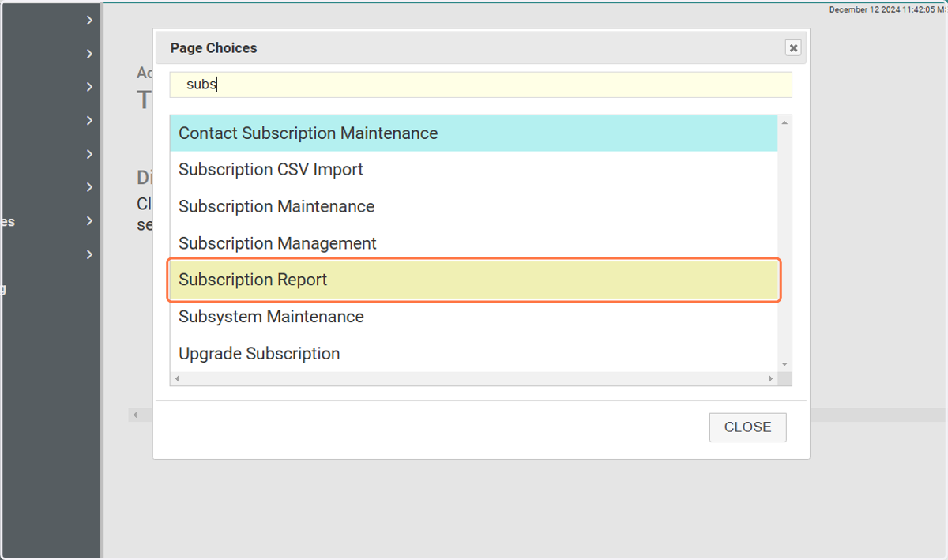Screen dimensions: 948x560
Task: Open Subscription Maintenance page choice
Action: pyautogui.click(x=474, y=207)
